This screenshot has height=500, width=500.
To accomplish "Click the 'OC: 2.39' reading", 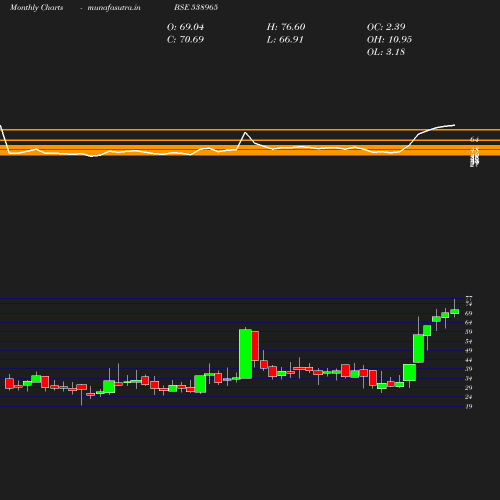I will pos(386,27).
